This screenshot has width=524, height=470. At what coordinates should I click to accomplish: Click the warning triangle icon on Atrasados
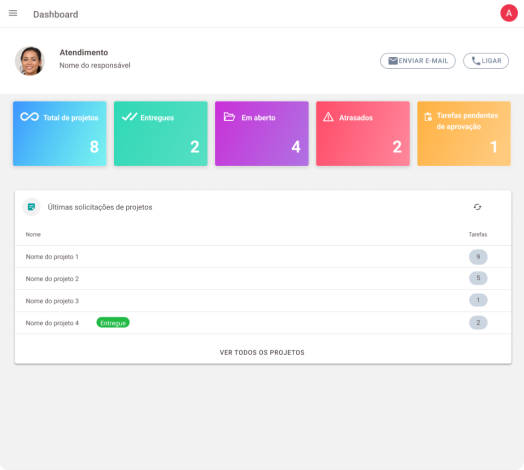(328, 117)
